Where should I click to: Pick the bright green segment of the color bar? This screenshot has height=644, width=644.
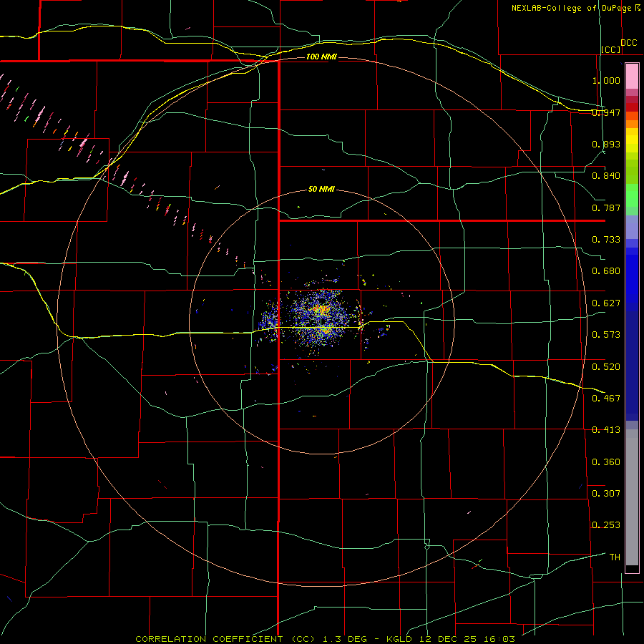(632, 195)
